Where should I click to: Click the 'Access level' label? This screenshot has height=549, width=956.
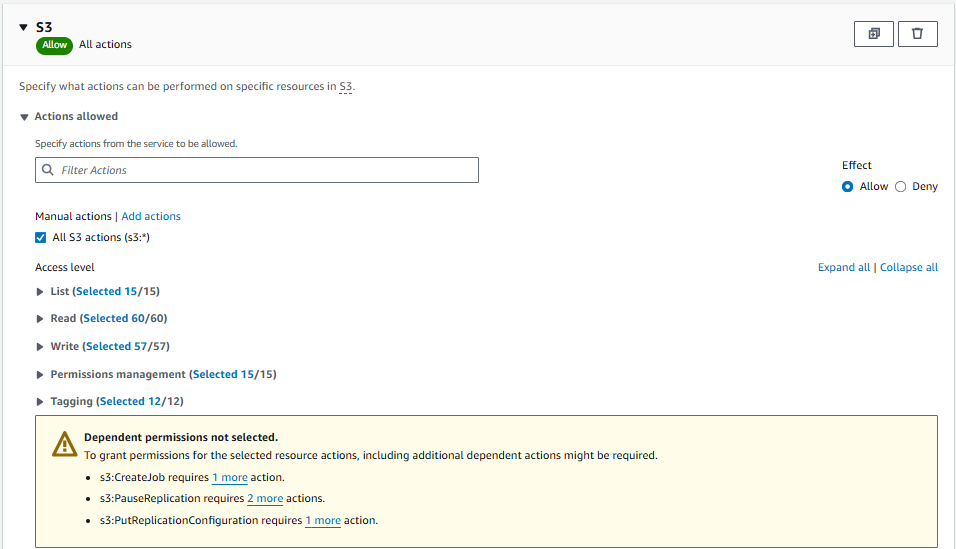[x=65, y=267]
